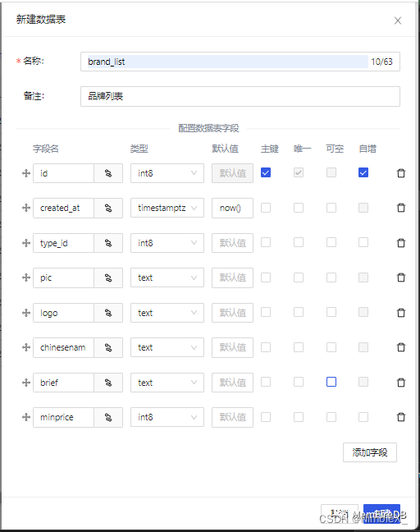This screenshot has height=532, width=420.
Task: Click the now() default value field
Action: (232, 208)
